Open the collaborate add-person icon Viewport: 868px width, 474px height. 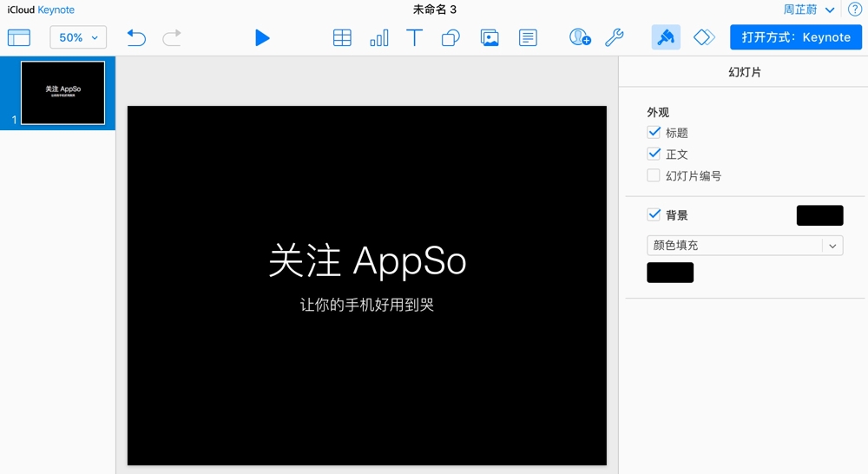(579, 37)
